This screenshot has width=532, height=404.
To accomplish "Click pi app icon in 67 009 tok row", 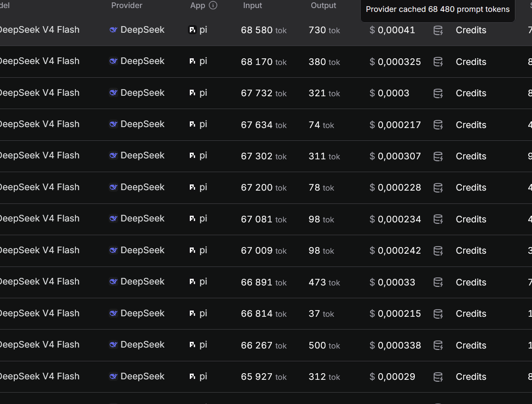I will (x=192, y=250).
